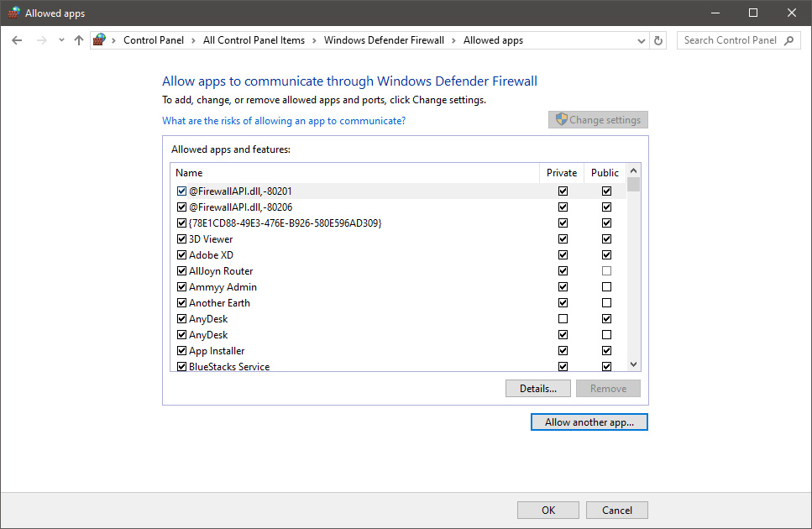Enable Public access for AllJoyn Router
Screen dimensions: 812x529
(606, 270)
